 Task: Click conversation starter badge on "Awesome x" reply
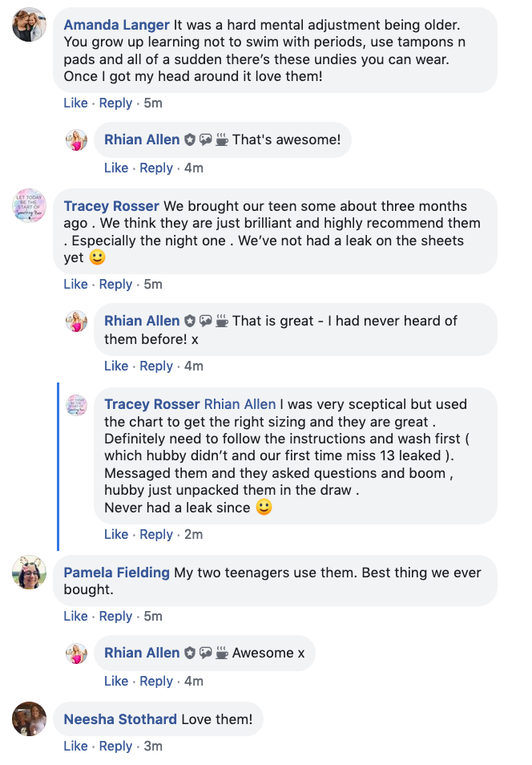[x=206, y=653]
